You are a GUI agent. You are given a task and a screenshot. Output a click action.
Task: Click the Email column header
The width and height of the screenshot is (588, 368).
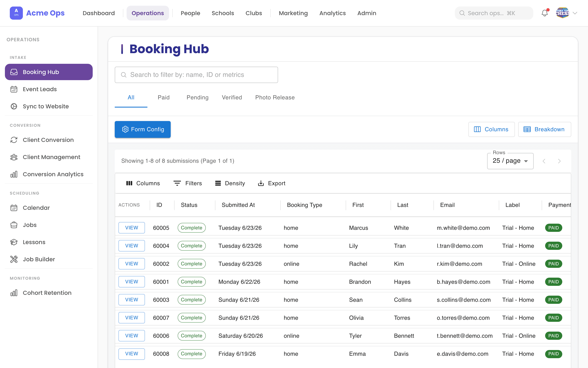447,205
